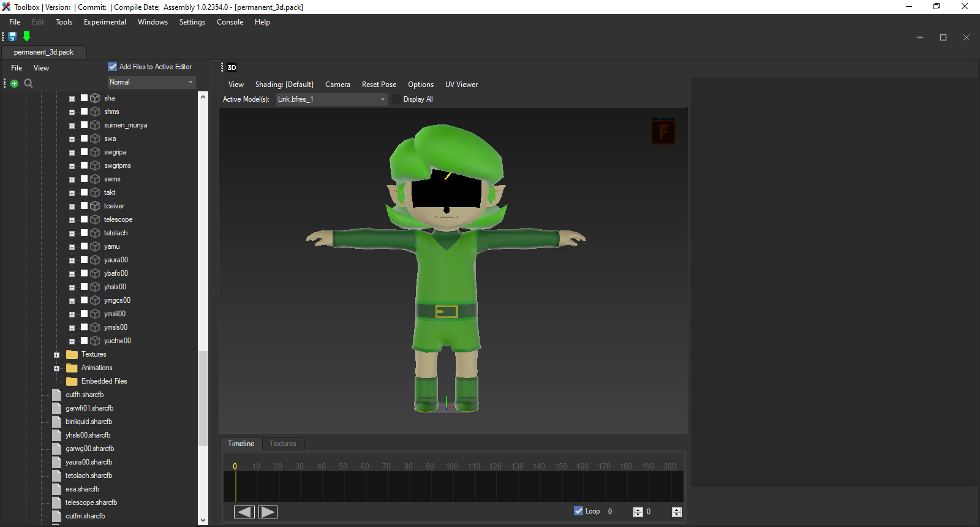The image size is (980, 527).
Task: Check the box next to swa
Action: [85, 138]
